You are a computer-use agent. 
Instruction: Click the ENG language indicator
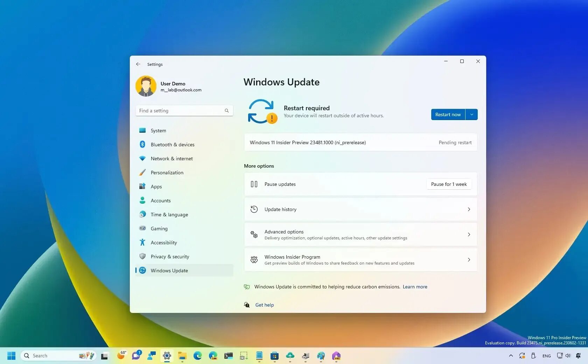[546, 356]
